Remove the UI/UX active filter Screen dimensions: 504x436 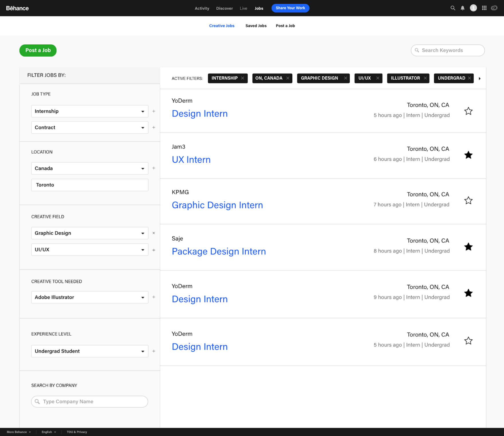click(x=378, y=78)
